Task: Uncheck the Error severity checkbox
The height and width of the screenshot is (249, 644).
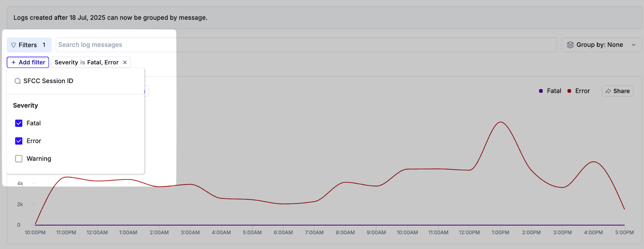Action: 19,141
